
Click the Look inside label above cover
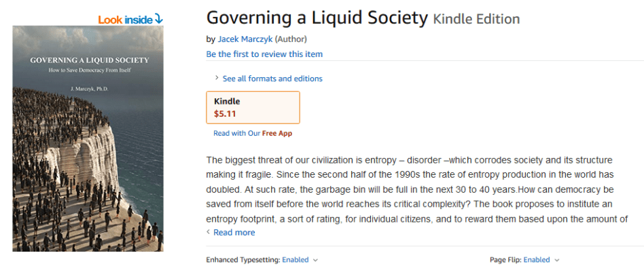[x=125, y=19]
